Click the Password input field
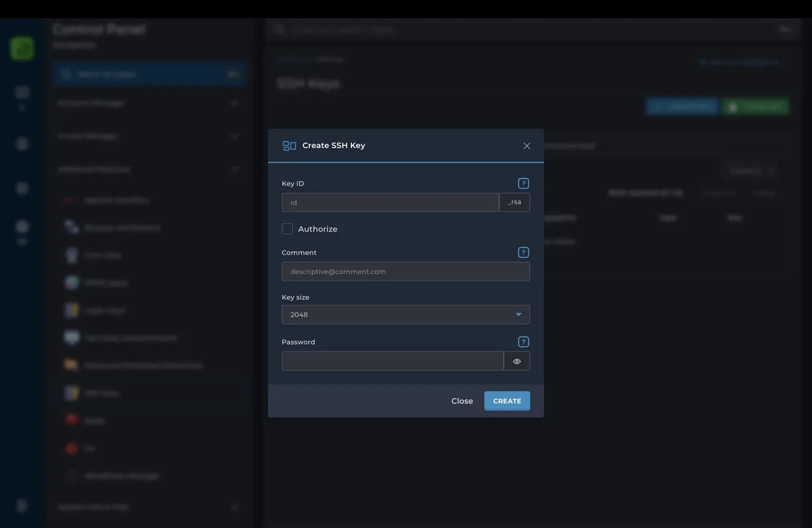The image size is (812, 528). coord(392,361)
